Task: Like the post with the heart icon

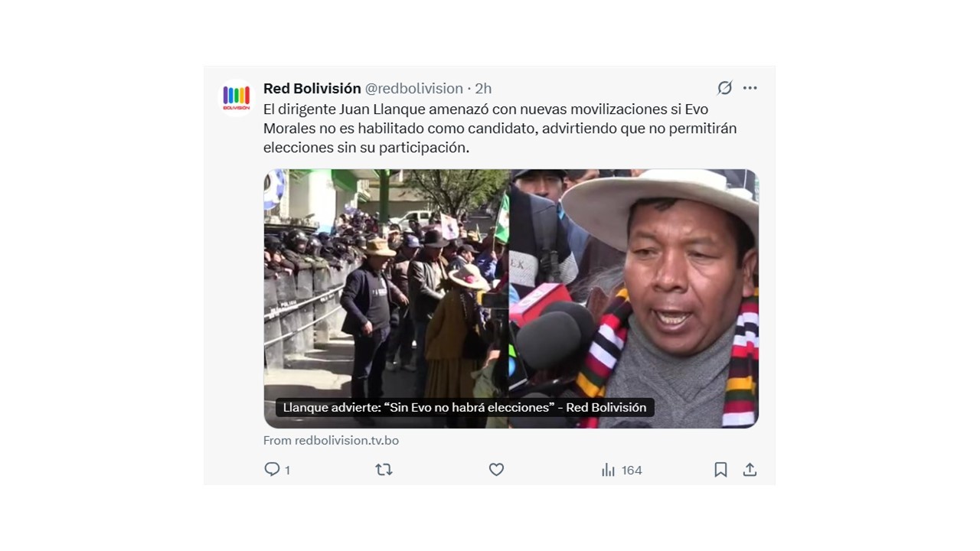Action: pos(496,469)
